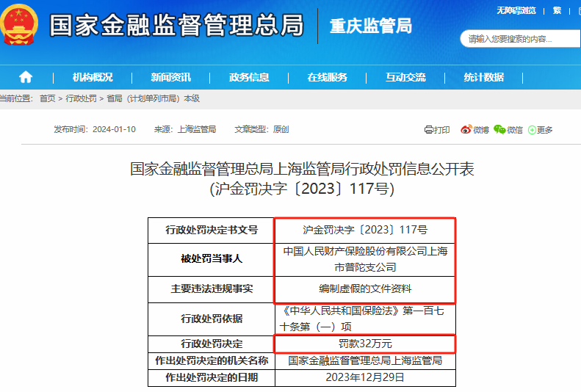Click the 繁 traditional Chinese link
Viewport: 581px width, 392px height.
557,10
